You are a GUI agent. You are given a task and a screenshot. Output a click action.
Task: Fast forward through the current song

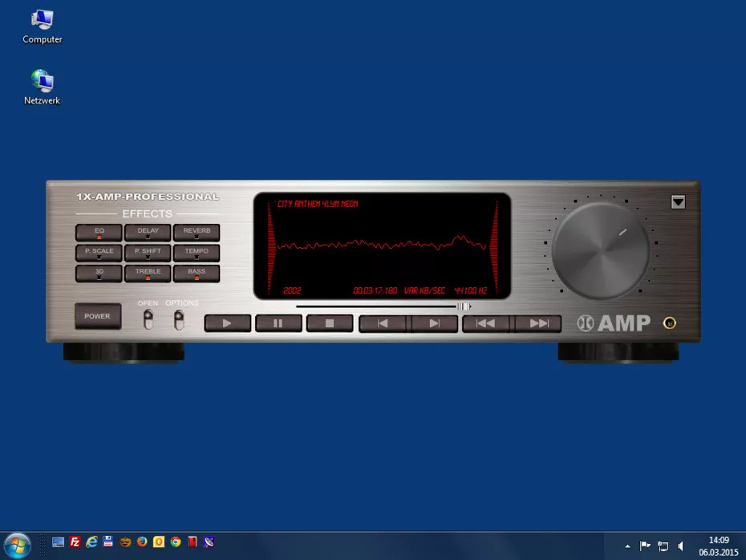(539, 323)
